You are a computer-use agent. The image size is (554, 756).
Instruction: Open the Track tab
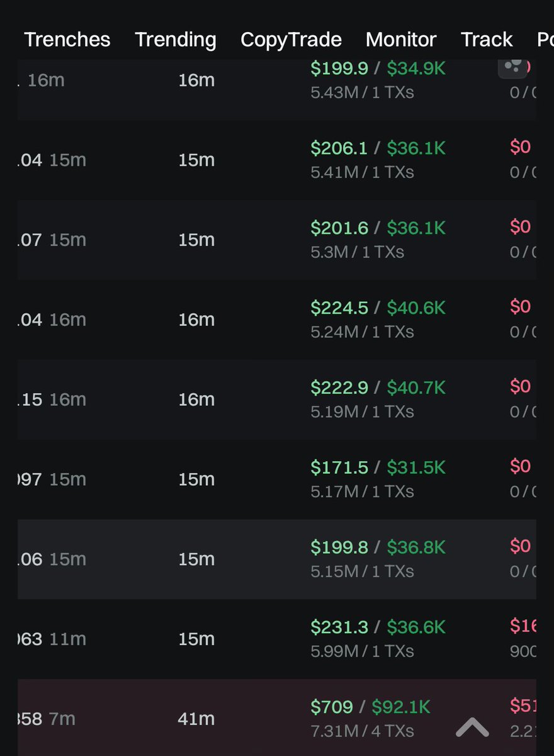pyautogui.click(x=487, y=40)
